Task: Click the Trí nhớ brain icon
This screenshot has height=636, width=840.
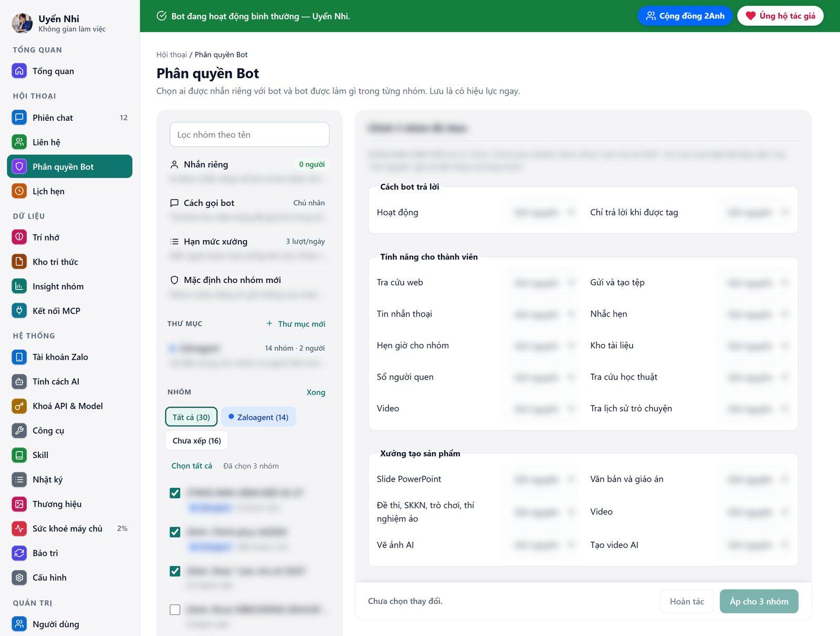Action: tap(19, 237)
